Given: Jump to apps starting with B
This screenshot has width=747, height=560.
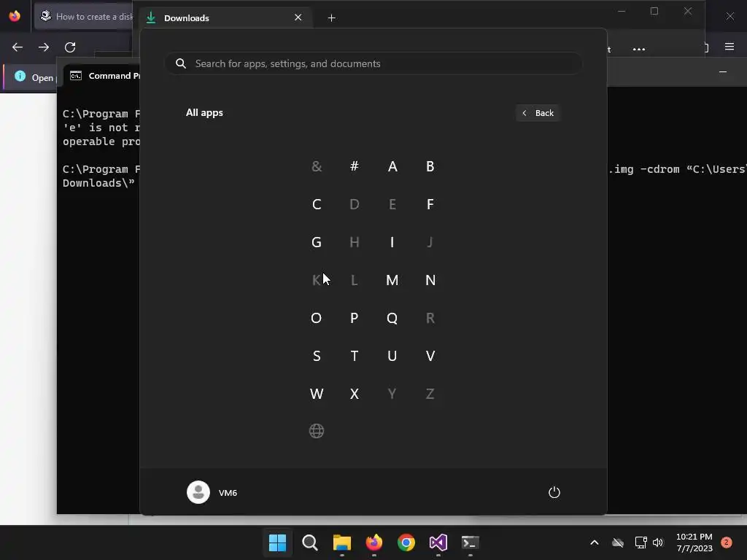Looking at the screenshot, I should tap(430, 166).
